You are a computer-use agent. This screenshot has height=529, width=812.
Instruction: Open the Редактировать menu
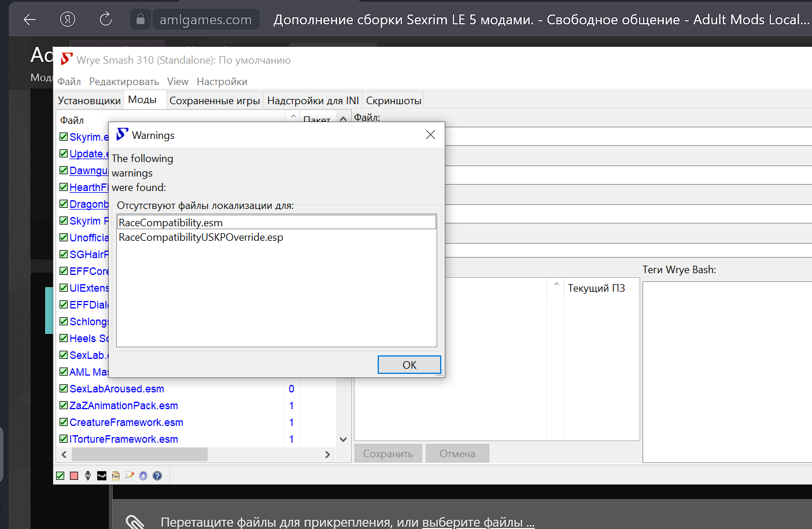(124, 82)
